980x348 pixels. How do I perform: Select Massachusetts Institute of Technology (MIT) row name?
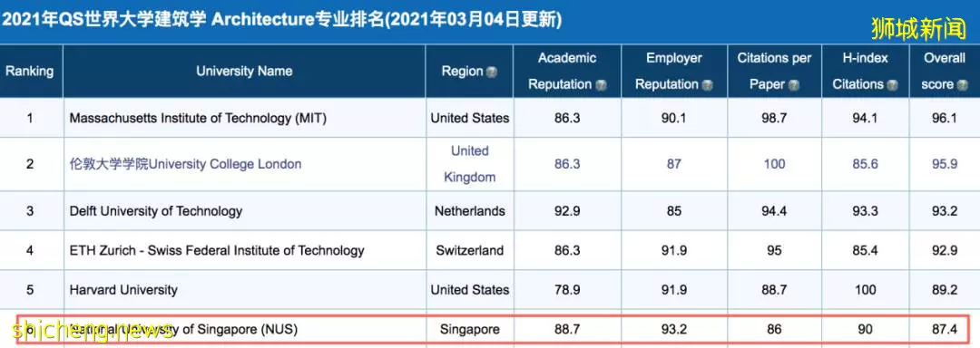coord(198,118)
